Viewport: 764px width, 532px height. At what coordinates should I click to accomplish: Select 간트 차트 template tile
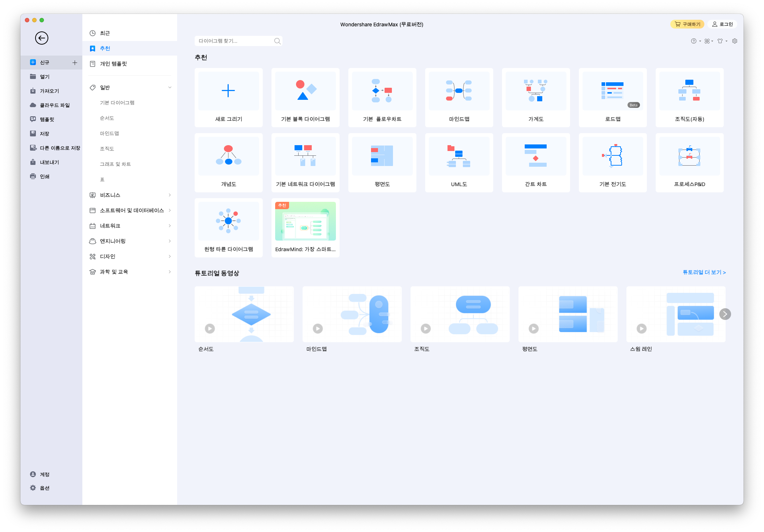pyautogui.click(x=536, y=163)
